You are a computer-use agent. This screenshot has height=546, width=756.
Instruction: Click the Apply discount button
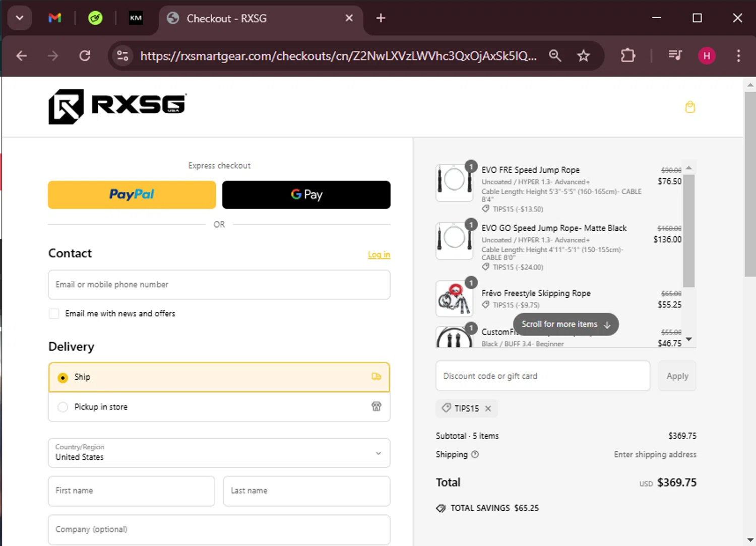tap(677, 376)
